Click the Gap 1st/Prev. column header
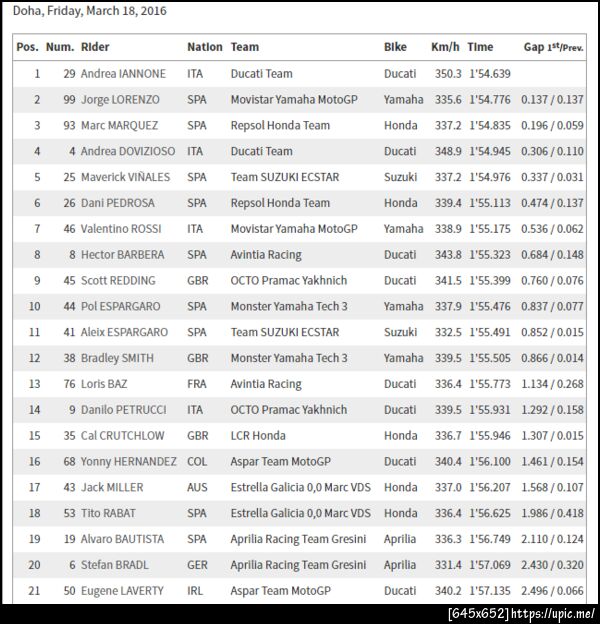 (x=553, y=47)
